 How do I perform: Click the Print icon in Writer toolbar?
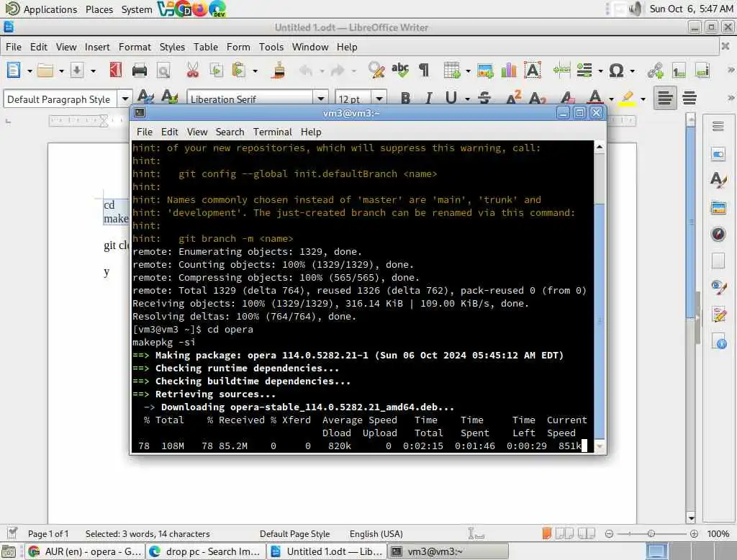pyautogui.click(x=140, y=71)
